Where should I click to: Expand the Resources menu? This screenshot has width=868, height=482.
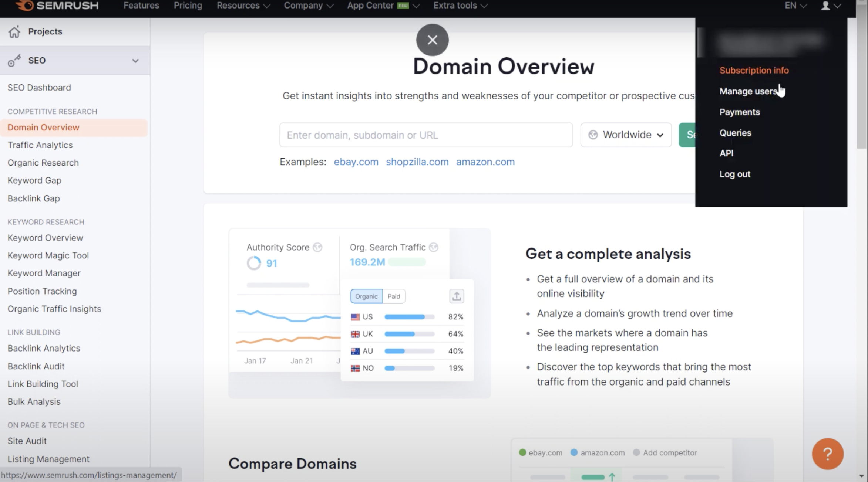point(243,6)
